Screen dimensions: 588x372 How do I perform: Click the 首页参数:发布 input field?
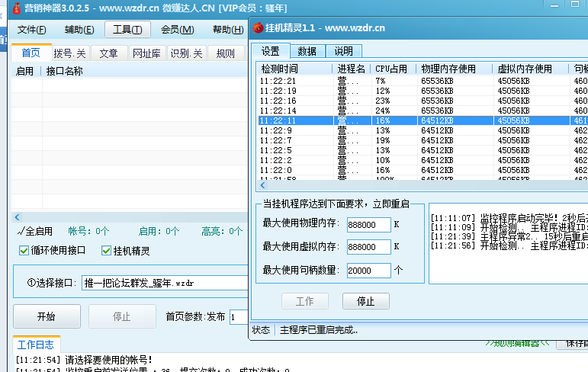239,317
